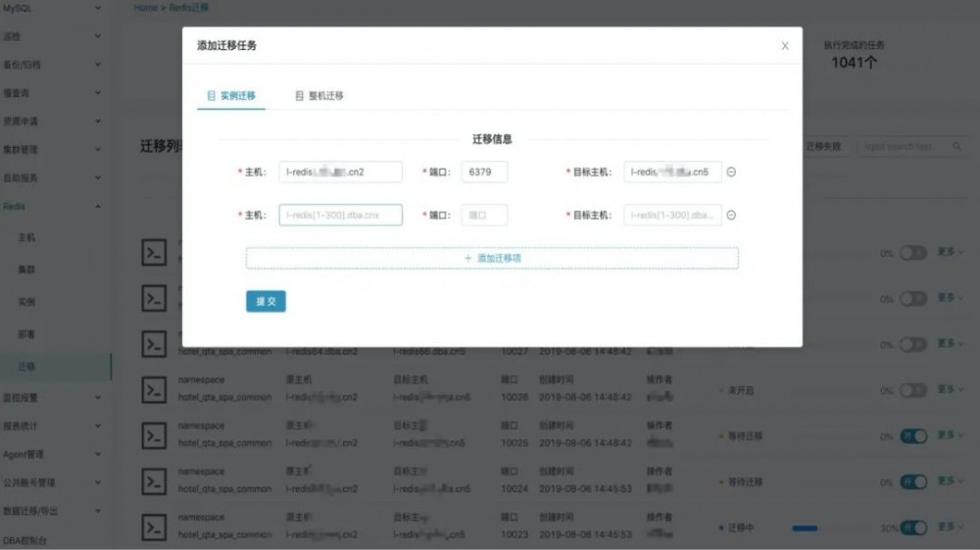
Task: Open terminal icon for port 10023 row
Action: pos(154,527)
